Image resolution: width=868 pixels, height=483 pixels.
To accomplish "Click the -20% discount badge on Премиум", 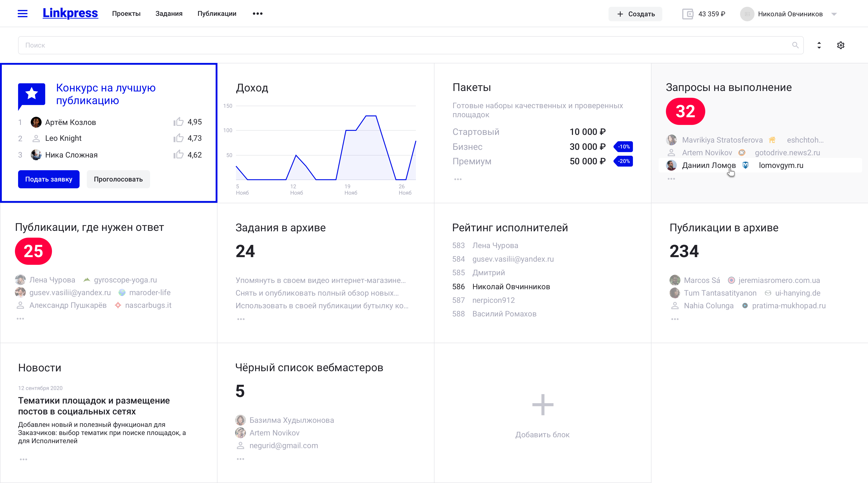I will point(623,161).
